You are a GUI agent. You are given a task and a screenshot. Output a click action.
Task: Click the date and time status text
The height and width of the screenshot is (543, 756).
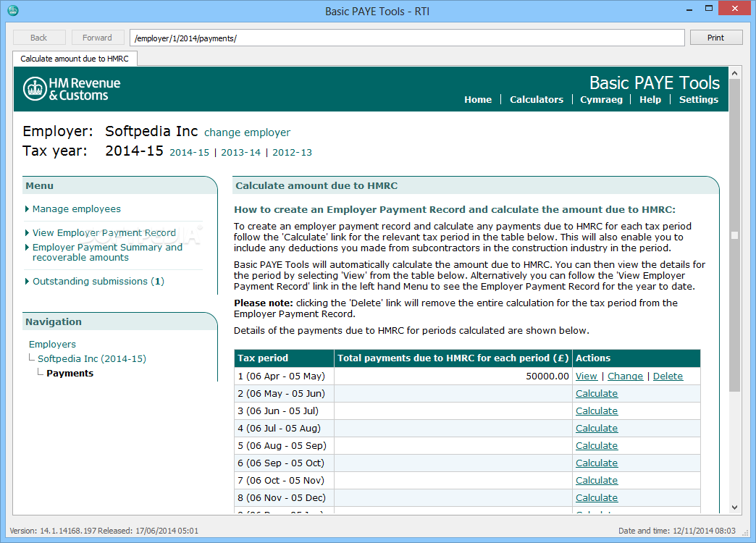(x=677, y=531)
